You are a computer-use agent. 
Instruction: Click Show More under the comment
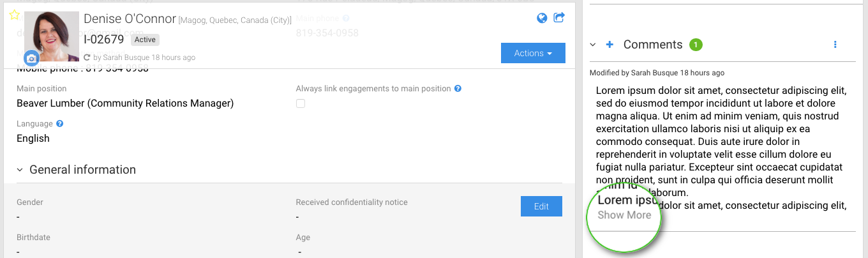pos(624,215)
